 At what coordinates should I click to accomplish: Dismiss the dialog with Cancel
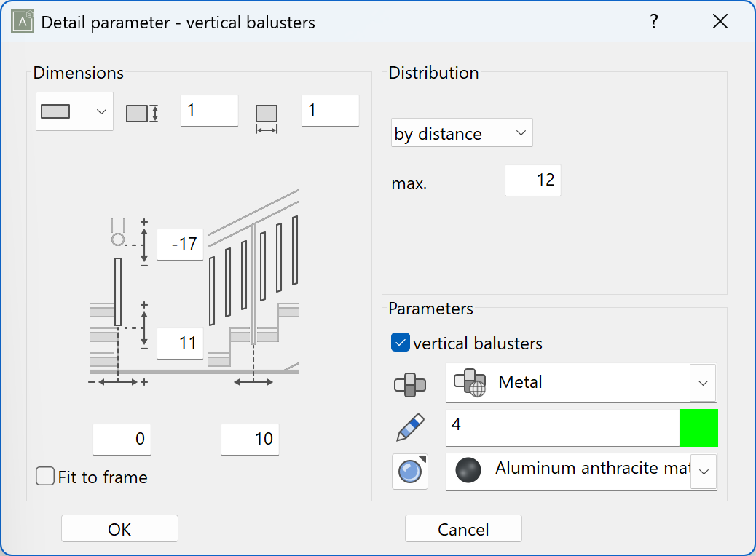[x=463, y=528]
